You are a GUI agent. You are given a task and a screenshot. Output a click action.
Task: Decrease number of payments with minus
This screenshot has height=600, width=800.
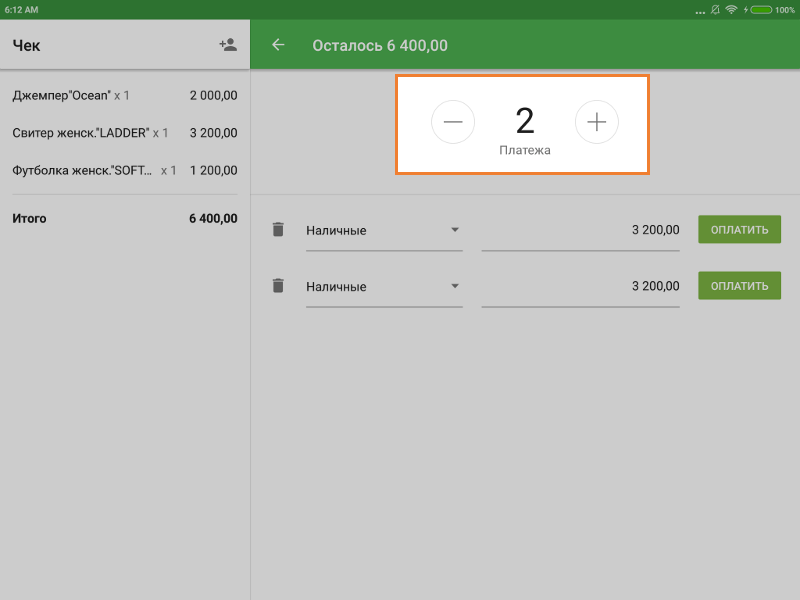(x=453, y=122)
